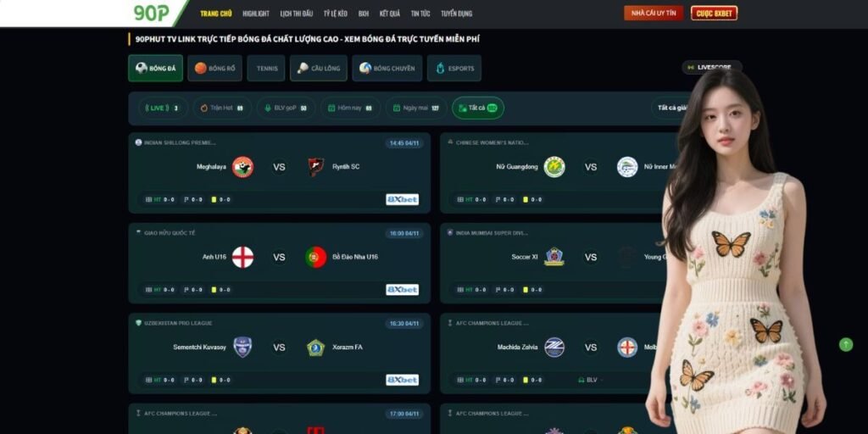This screenshot has width=868, height=434.
Task: Open the Highlight menu item
Action: pyautogui.click(x=256, y=14)
